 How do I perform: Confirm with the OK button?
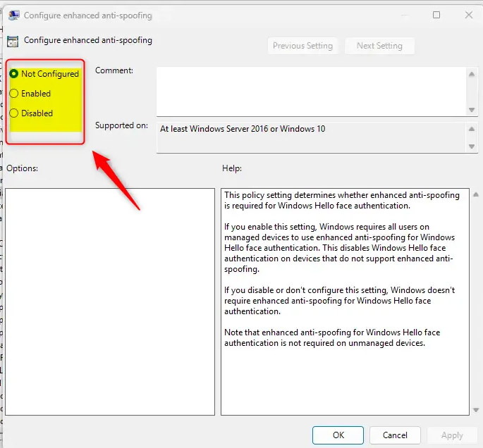338,435
